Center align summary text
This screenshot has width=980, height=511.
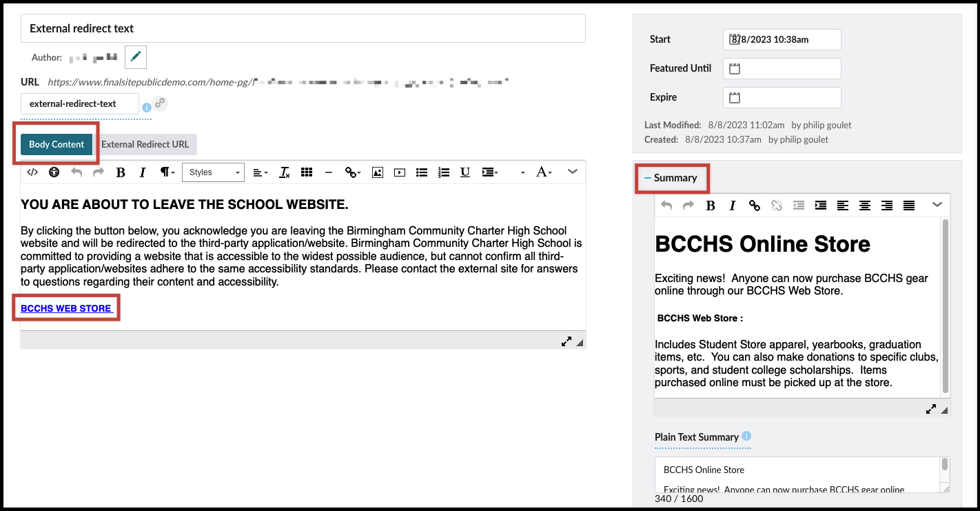tap(865, 206)
